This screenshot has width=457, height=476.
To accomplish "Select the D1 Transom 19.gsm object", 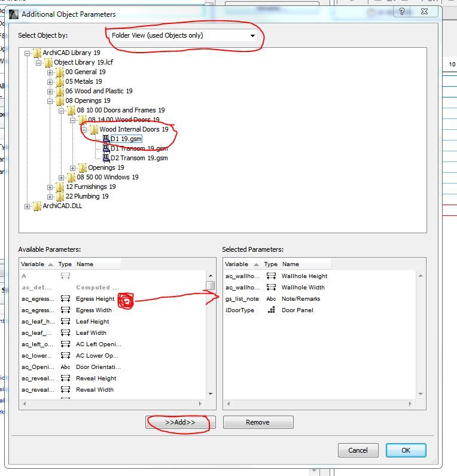I will [x=139, y=148].
